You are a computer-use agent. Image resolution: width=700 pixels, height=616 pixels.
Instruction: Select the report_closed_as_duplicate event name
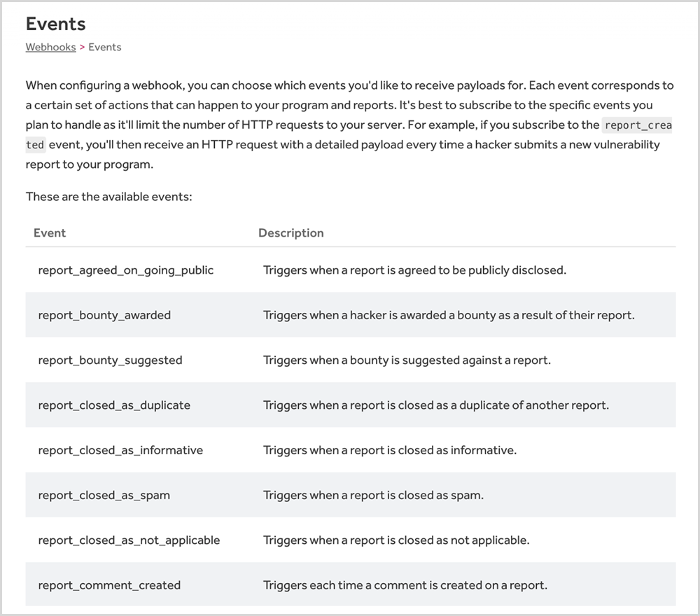click(x=114, y=405)
